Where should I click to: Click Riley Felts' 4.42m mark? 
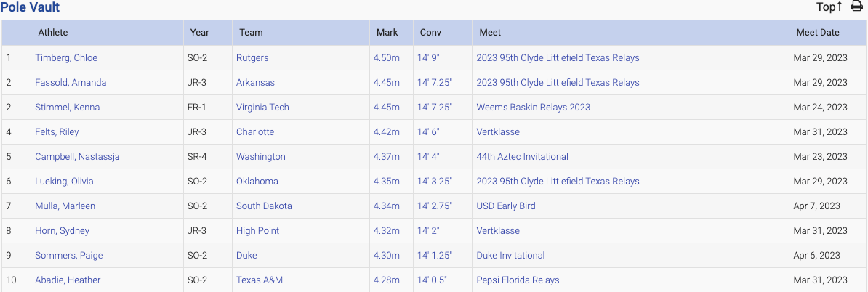[x=386, y=132]
